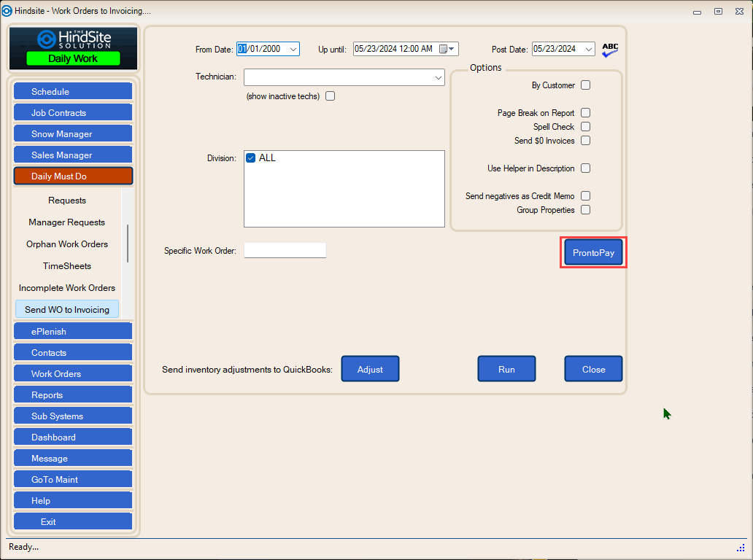This screenshot has width=753, height=560.
Task: Open Job Contracts section
Action: click(x=73, y=112)
